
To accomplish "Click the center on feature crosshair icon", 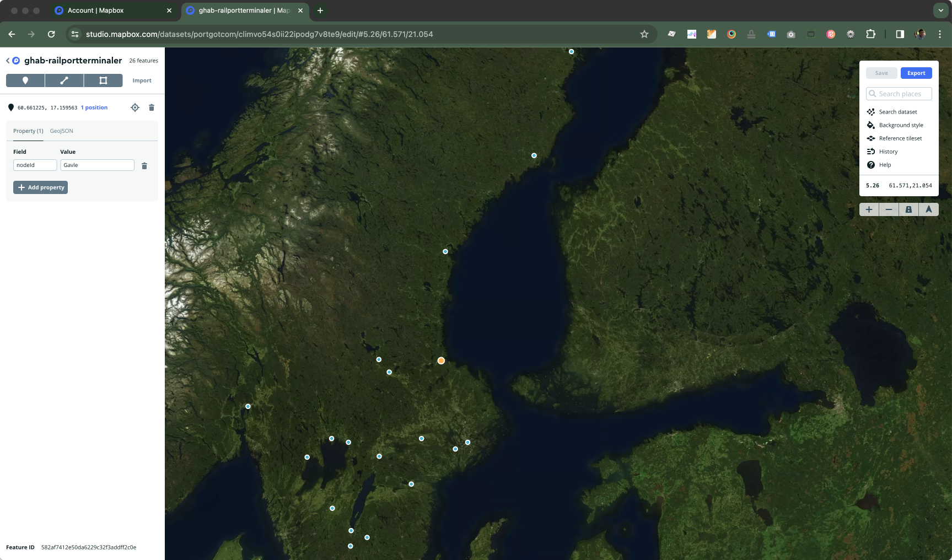I will point(135,107).
